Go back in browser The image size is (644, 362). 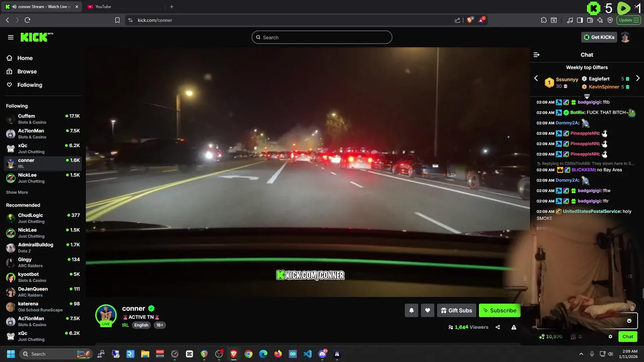[x=8, y=20]
